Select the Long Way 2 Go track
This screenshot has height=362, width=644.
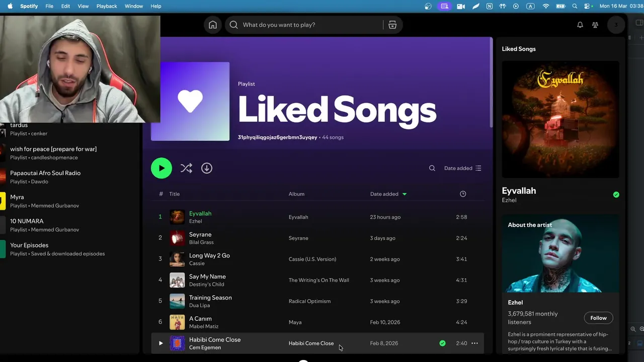317,259
